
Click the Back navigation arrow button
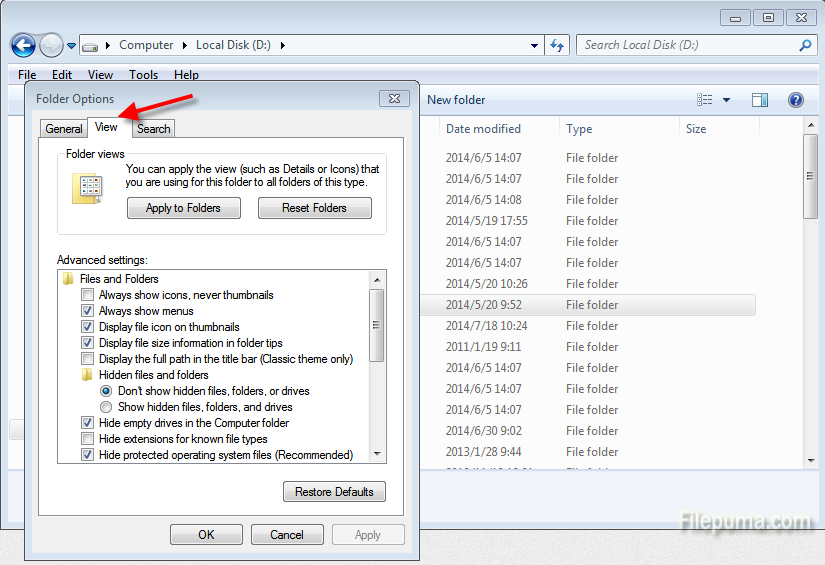[23, 45]
